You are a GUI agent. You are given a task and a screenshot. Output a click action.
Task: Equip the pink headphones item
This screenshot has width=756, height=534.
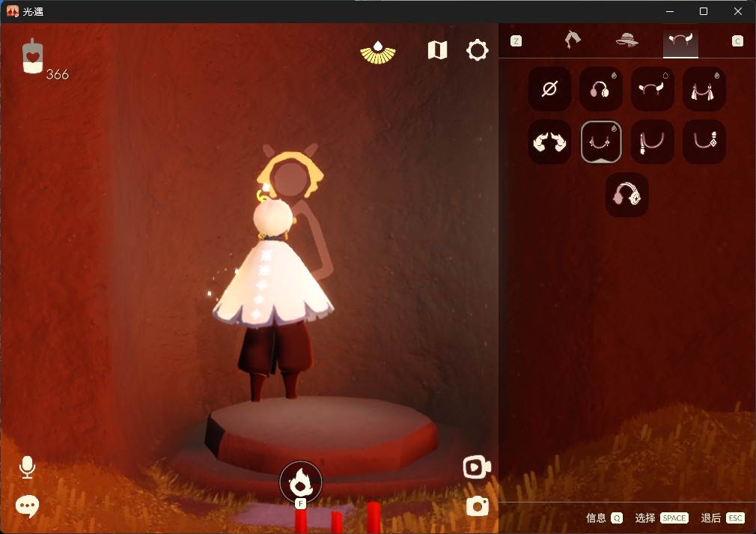click(x=601, y=89)
